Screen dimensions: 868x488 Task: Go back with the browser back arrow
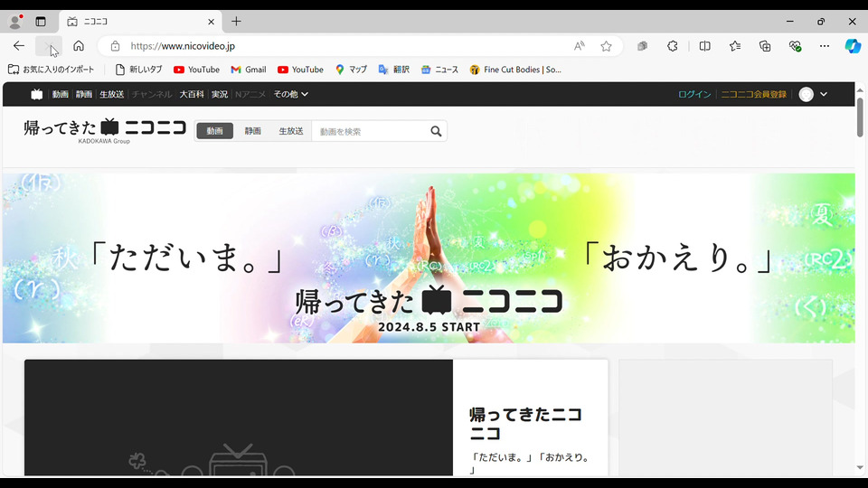click(x=19, y=46)
